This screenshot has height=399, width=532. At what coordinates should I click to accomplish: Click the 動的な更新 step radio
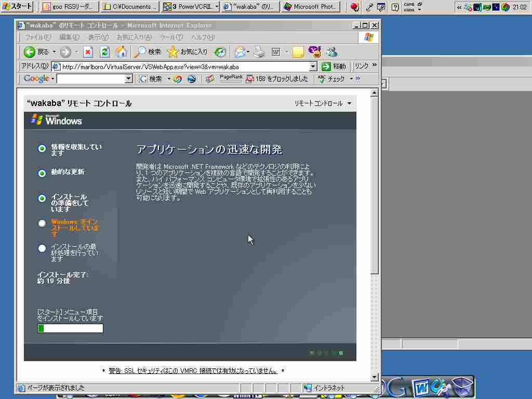pyautogui.click(x=42, y=174)
